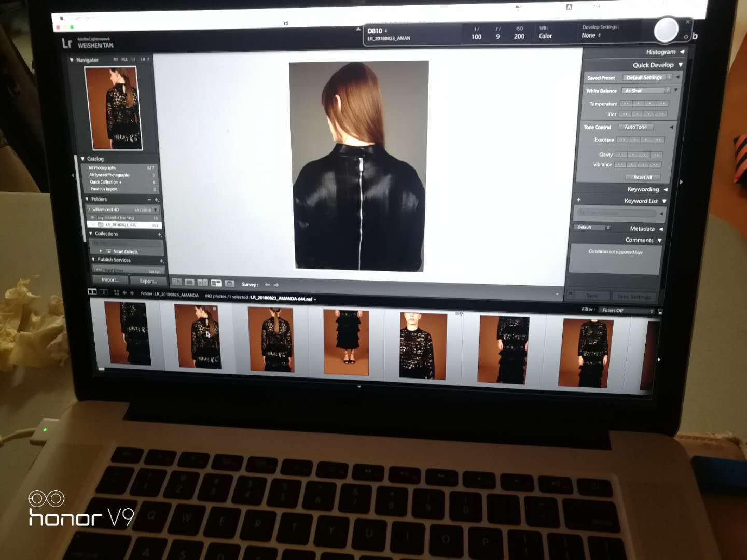Click plus icon in Collections header
The image size is (747, 560).
click(159, 235)
